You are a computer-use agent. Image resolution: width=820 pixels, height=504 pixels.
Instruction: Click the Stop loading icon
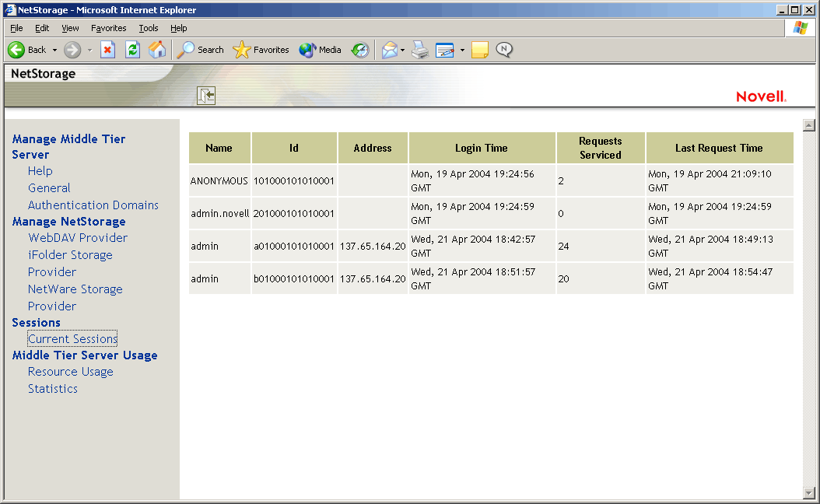107,50
